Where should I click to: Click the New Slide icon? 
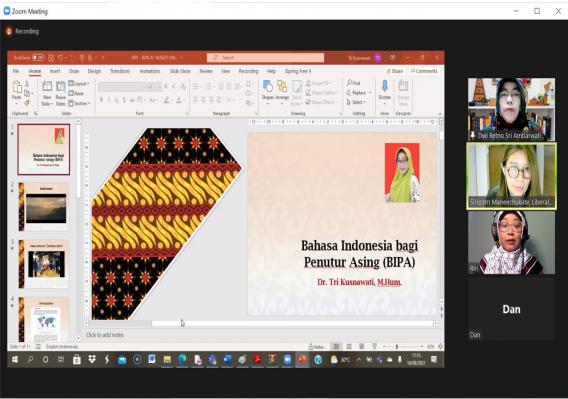tap(47, 87)
